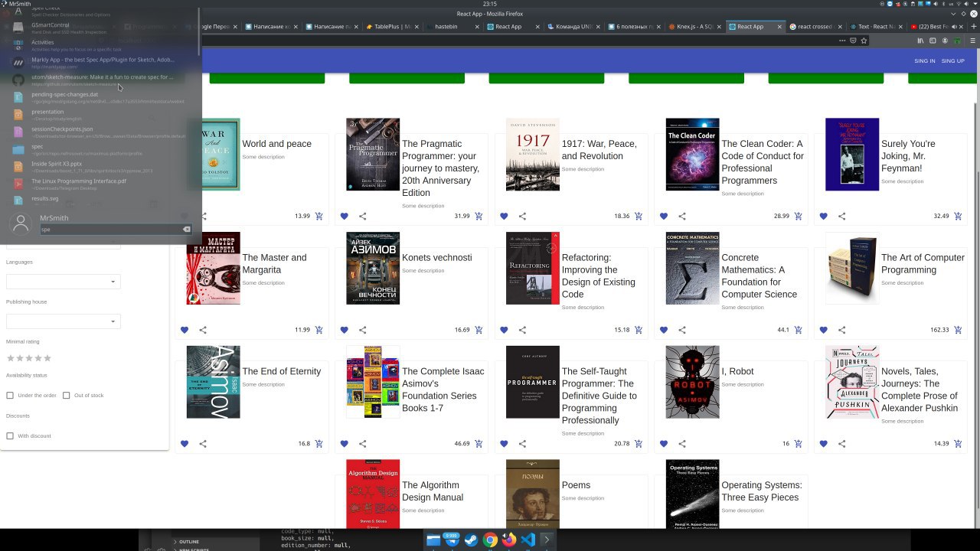Open The Clean Coder cover thumbnail
The image size is (980, 551).
click(x=692, y=155)
